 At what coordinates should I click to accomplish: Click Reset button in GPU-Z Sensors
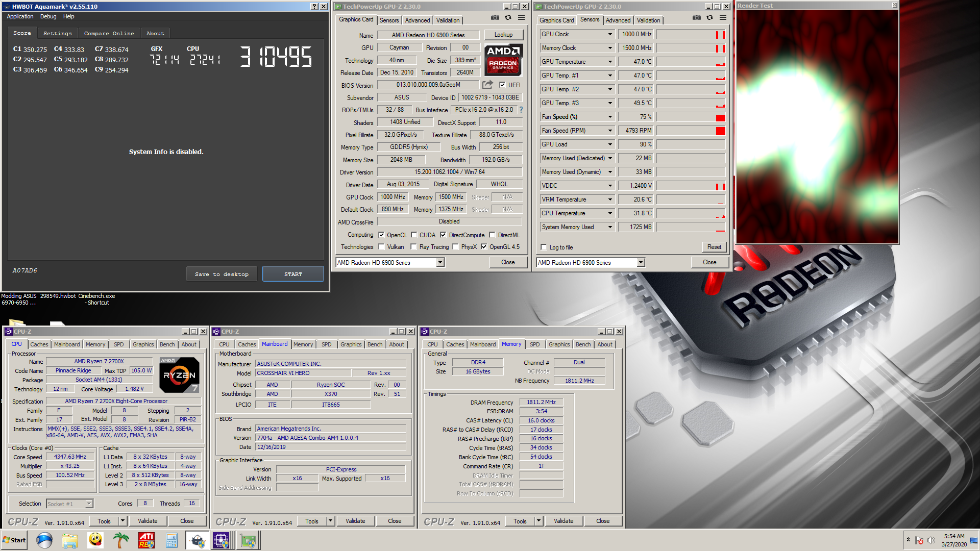tap(714, 247)
